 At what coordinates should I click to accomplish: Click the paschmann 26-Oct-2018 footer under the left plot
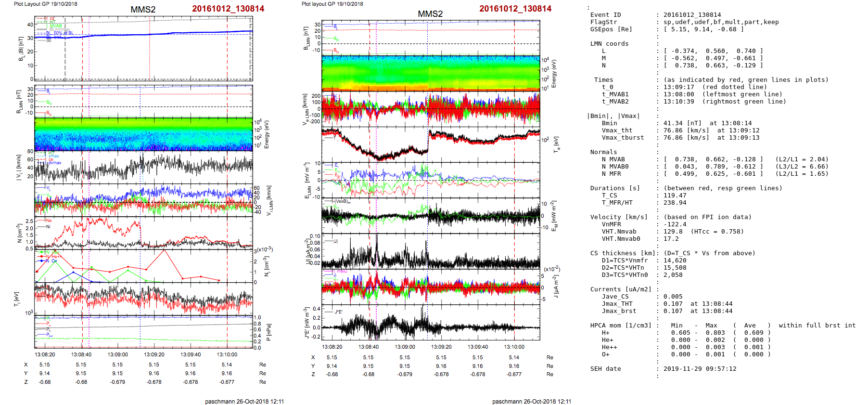point(244,401)
